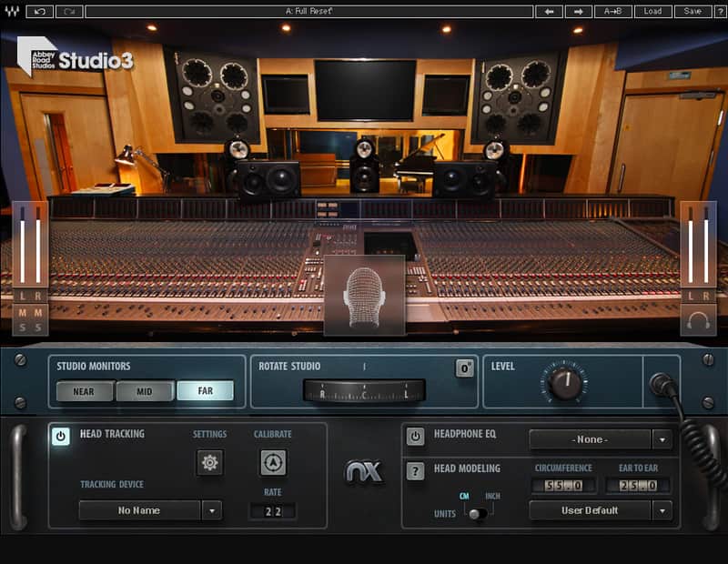This screenshot has height=564, width=728.
Task: Select FAR studio monitors
Action: coord(206,391)
